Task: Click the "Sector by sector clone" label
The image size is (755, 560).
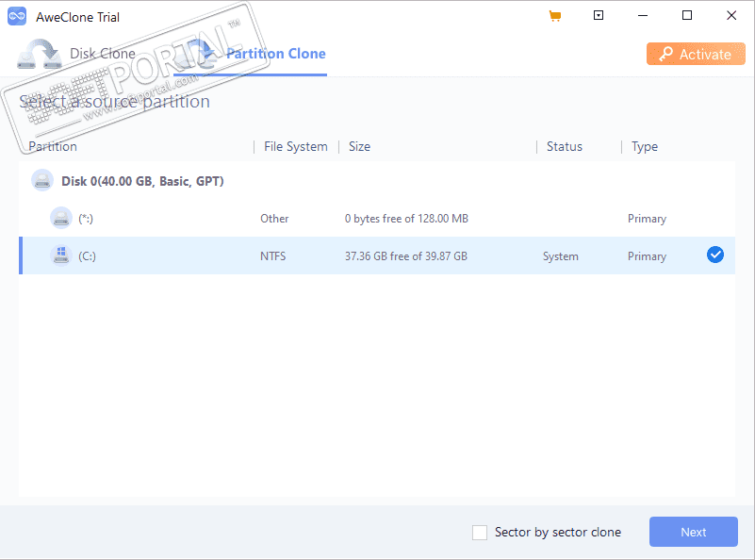Action: [x=558, y=532]
